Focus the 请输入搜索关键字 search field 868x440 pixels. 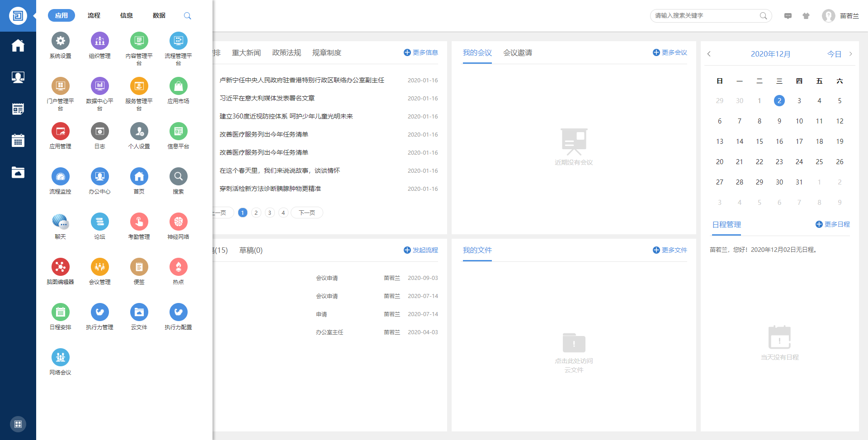711,15
